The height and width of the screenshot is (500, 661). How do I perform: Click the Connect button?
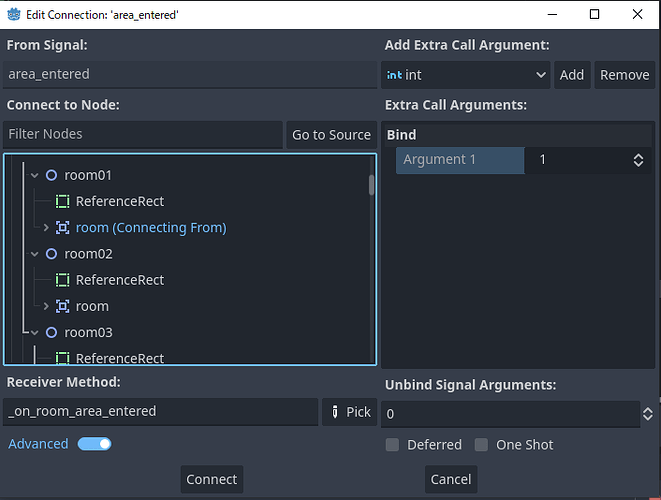coord(212,479)
